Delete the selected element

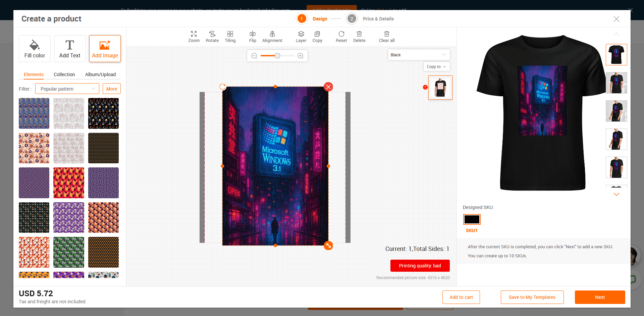(359, 37)
